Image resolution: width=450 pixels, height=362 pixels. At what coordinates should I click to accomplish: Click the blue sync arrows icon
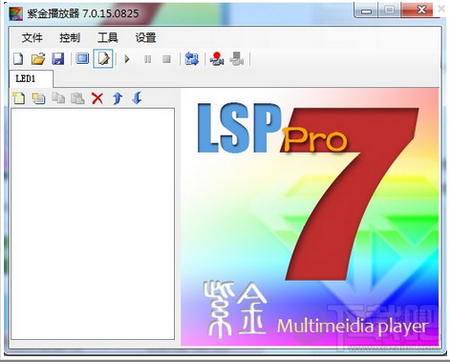click(192, 59)
